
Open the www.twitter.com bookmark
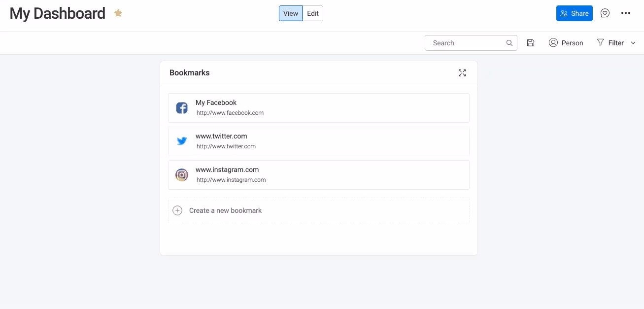tap(319, 141)
